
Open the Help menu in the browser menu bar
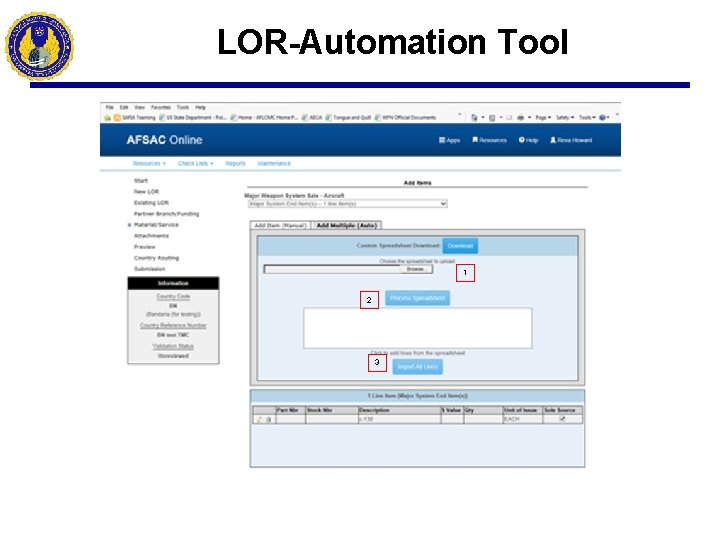point(200,107)
